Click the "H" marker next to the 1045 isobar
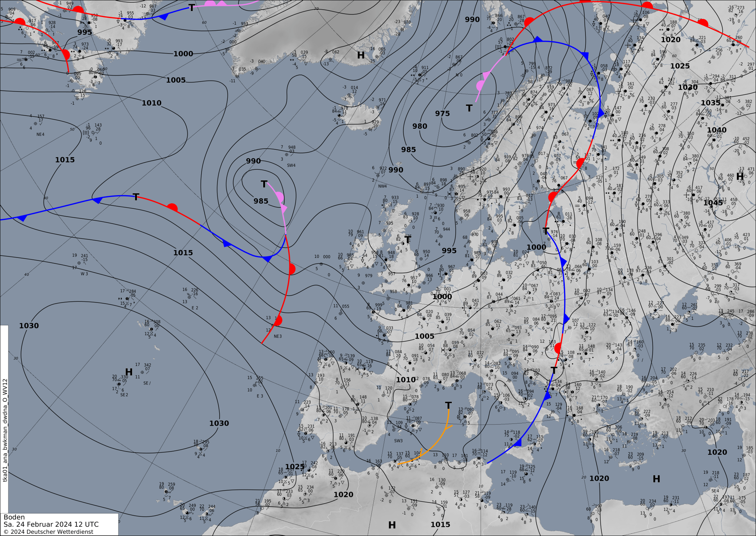Image resolution: width=756 pixels, height=536 pixels. [740, 176]
